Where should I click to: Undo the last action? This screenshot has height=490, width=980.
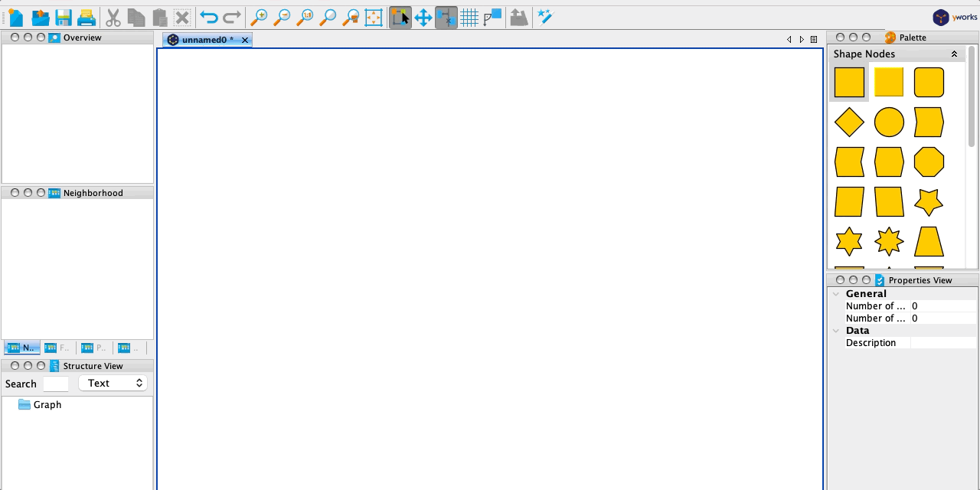click(208, 17)
